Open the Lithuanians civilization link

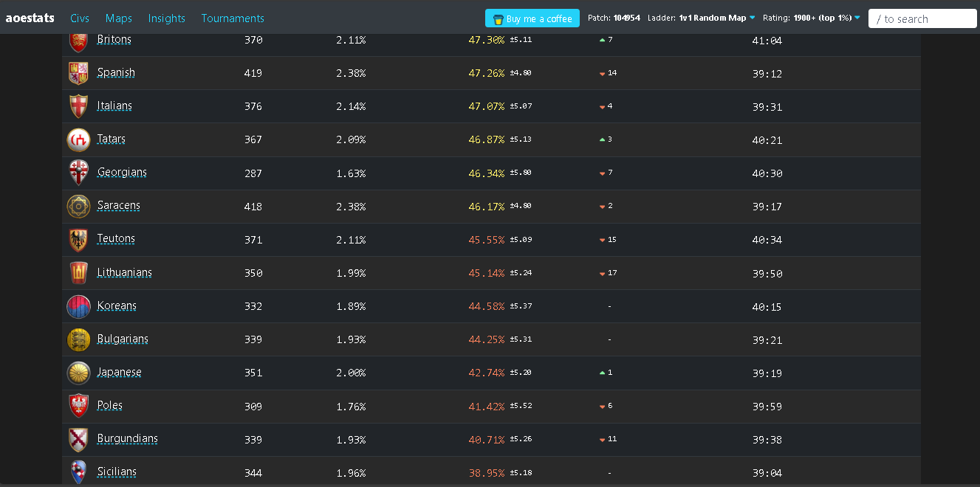(124, 272)
